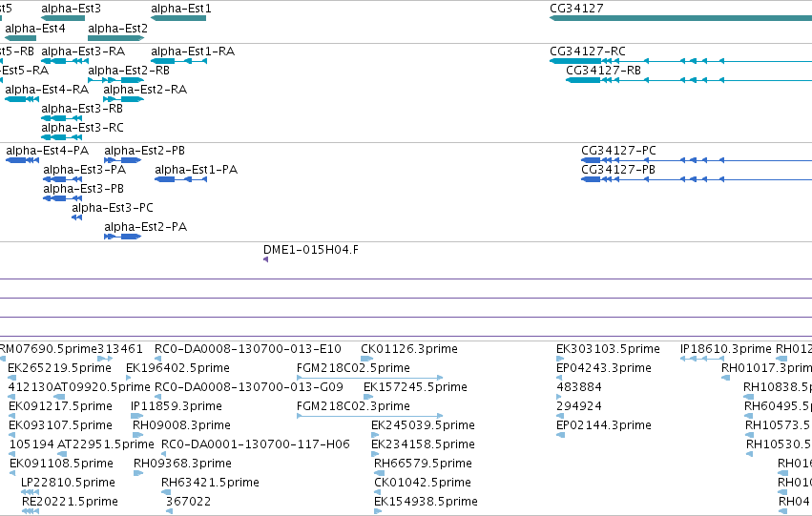This screenshot has width=812, height=516.
Task: Click RC0-DA0008-130700-013-G09 EST label
Action: click(x=249, y=387)
